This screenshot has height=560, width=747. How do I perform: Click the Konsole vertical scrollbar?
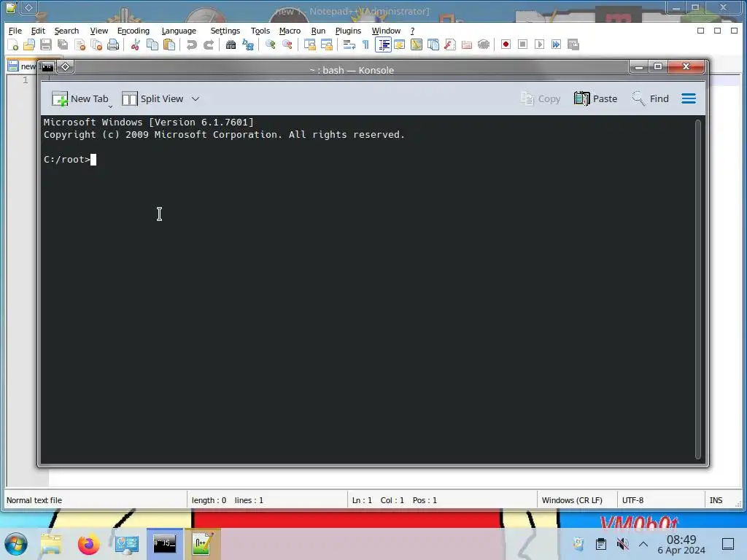[698, 289]
